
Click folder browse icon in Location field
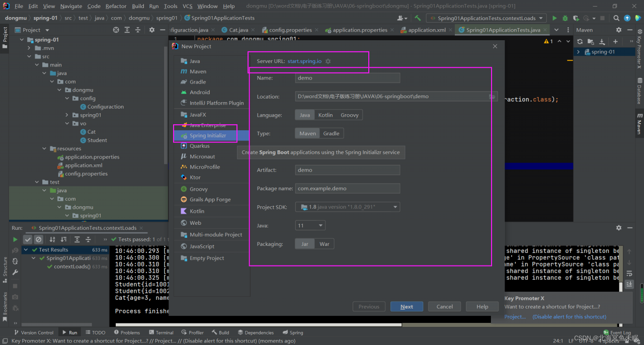click(492, 97)
